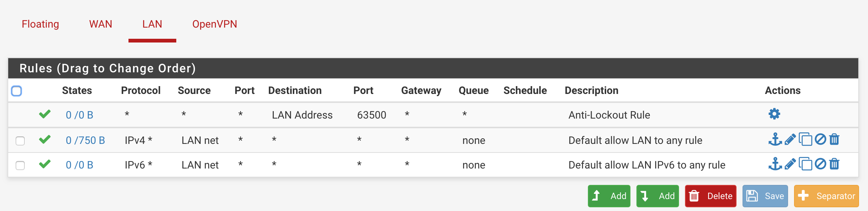Add a rule to the top of the list
868x211 pixels.
pyautogui.click(x=609, y=196)
